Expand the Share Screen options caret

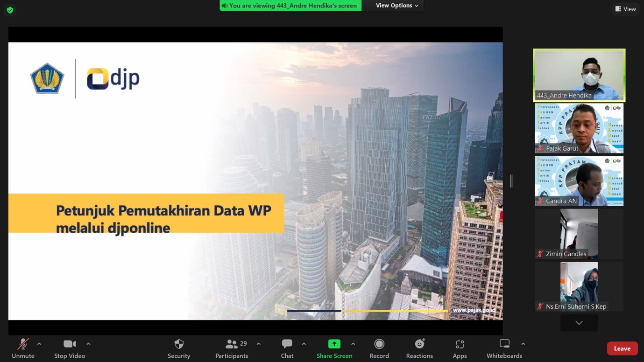[x=353, y=344]
